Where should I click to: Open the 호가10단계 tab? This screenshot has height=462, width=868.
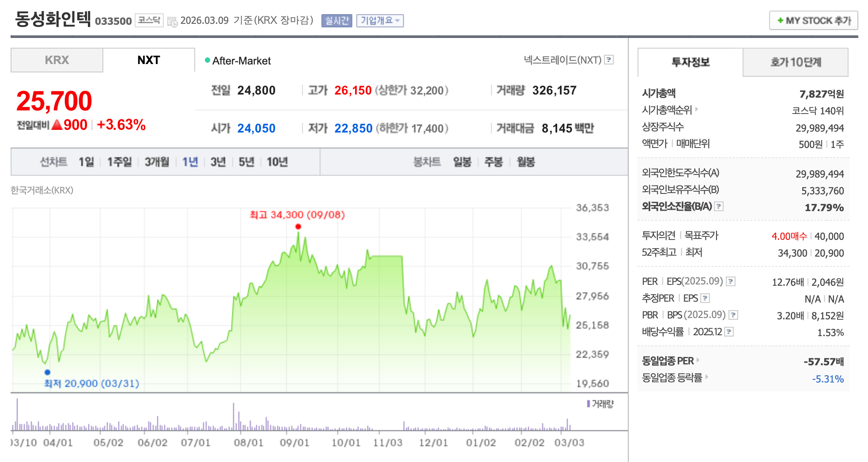coord(796,62)
